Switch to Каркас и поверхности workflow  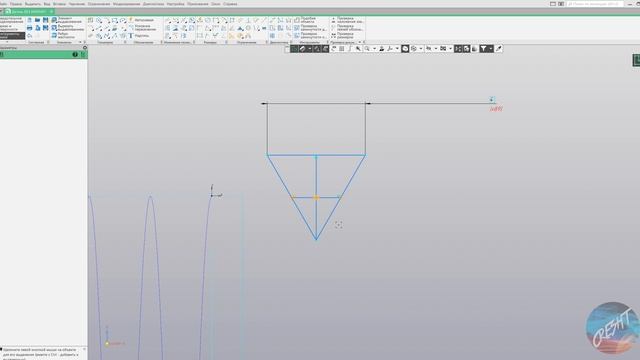10,28
